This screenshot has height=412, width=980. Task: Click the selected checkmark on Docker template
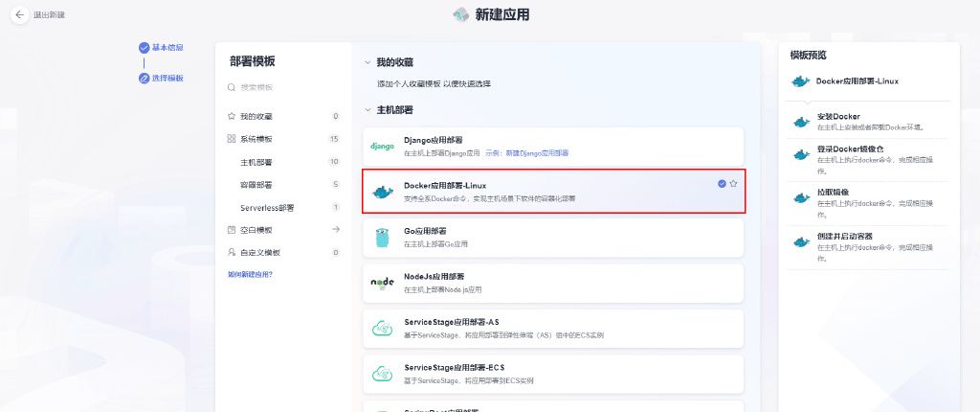pos(722,184)
